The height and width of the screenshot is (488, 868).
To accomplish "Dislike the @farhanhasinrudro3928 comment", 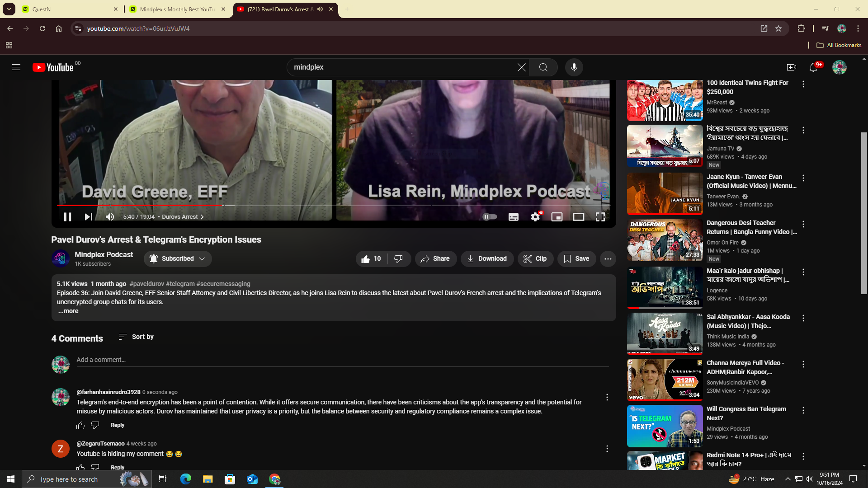I will 95,426.
